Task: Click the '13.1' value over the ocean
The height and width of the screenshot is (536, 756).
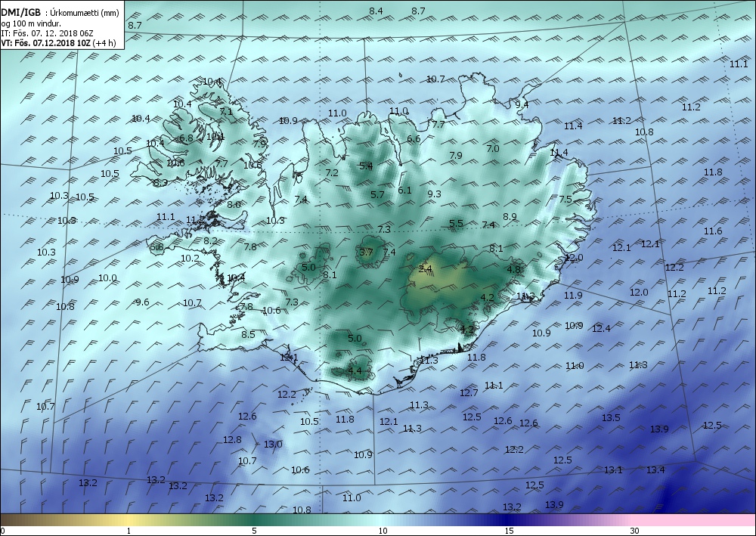Action: point(613,469)
